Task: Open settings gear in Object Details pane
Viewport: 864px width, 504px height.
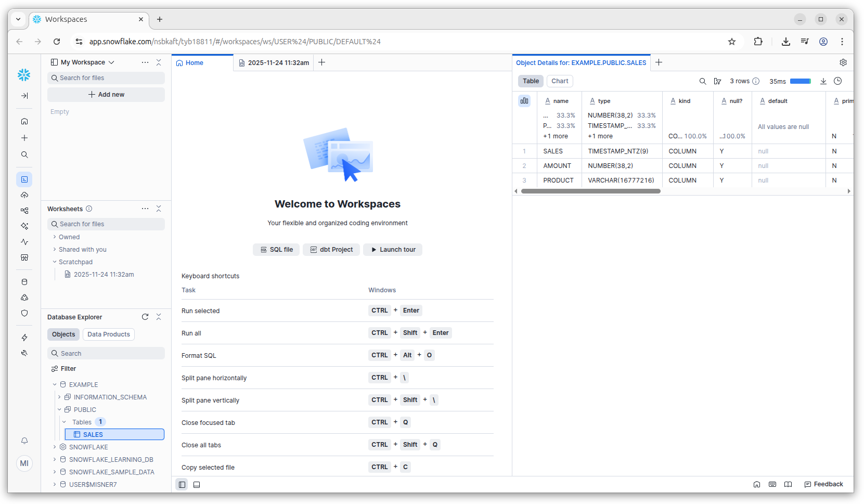Action: click(x=843, y=62)
